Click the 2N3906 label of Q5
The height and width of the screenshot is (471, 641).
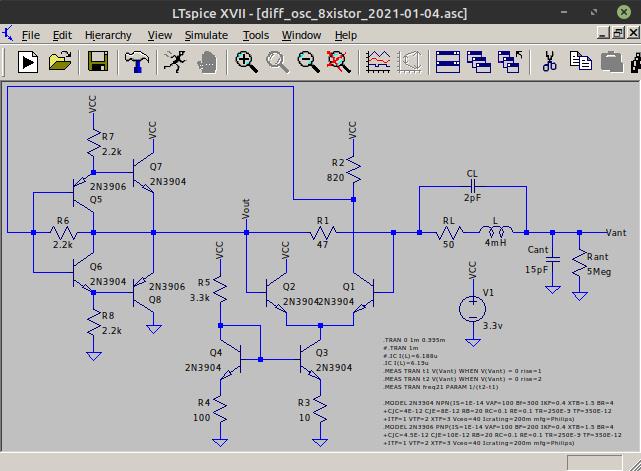point(108,186)
